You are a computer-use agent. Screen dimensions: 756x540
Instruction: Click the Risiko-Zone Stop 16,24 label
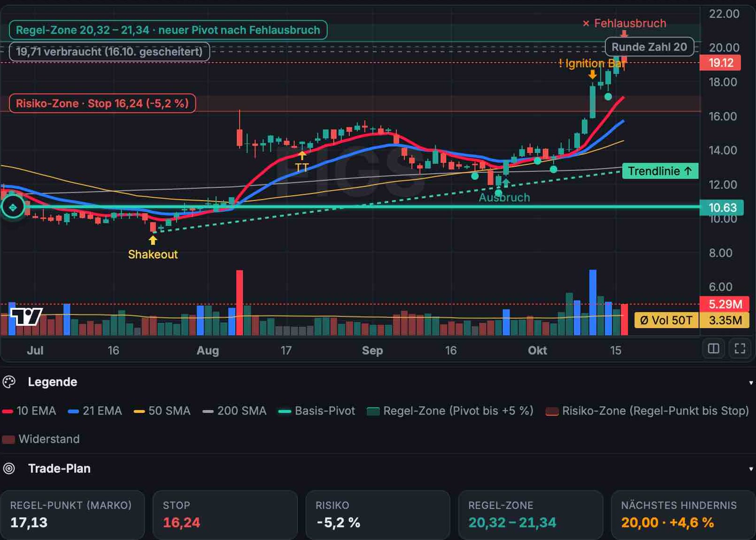102,103
